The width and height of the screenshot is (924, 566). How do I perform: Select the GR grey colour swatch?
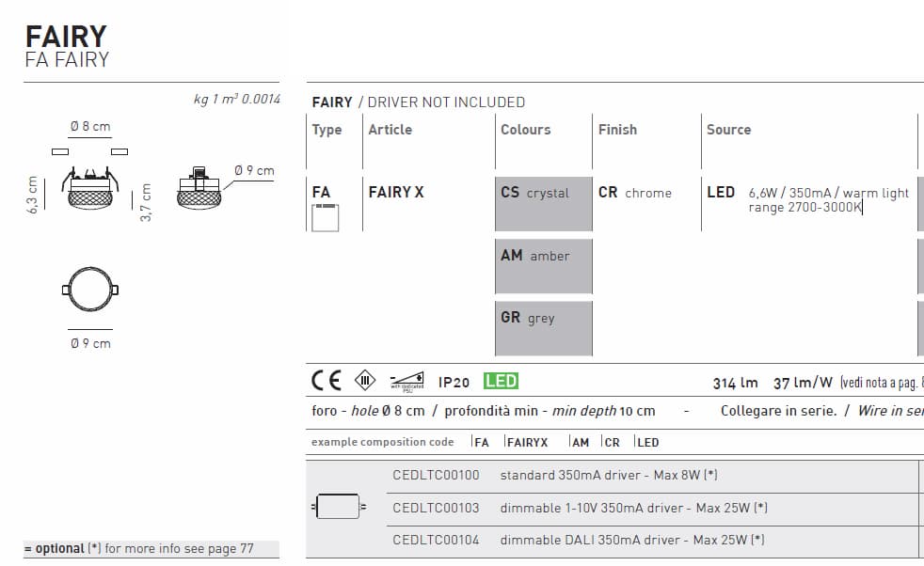click(543, 327)
